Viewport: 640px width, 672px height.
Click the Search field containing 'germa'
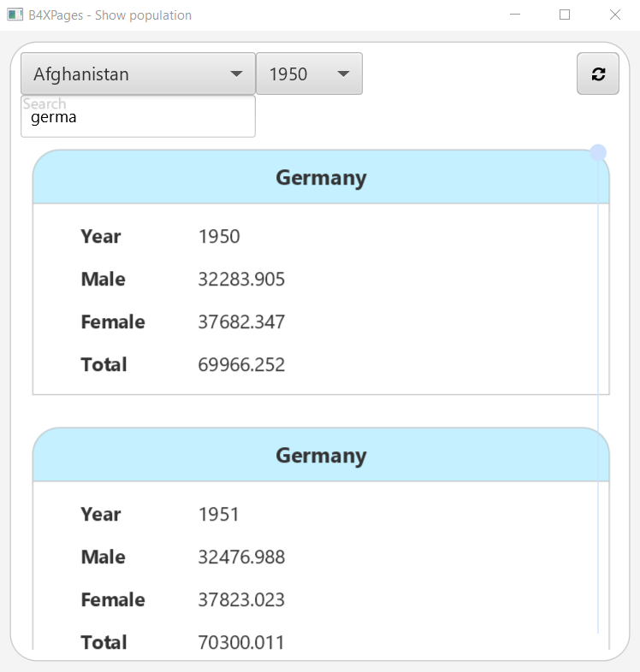click(x=138, y=117)
